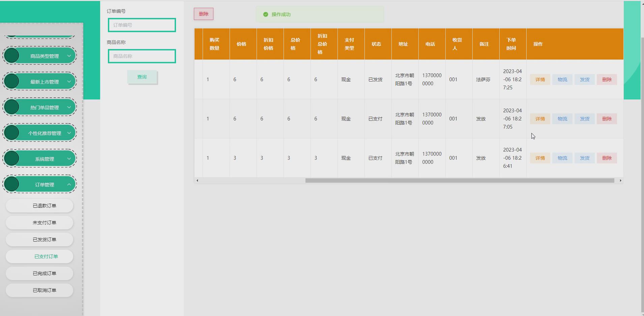The image size is (644, 316).
Task: Delete the 18:27:05 order row
Action: pyautogui.click(x=607, y=119)
